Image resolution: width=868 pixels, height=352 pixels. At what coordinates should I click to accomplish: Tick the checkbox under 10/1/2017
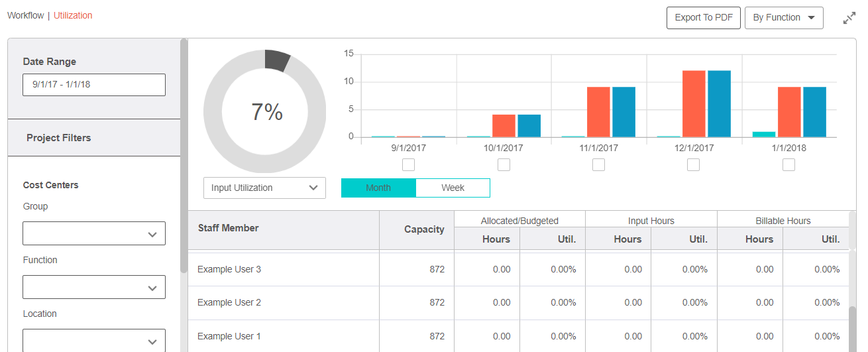[x=504, y=164]
